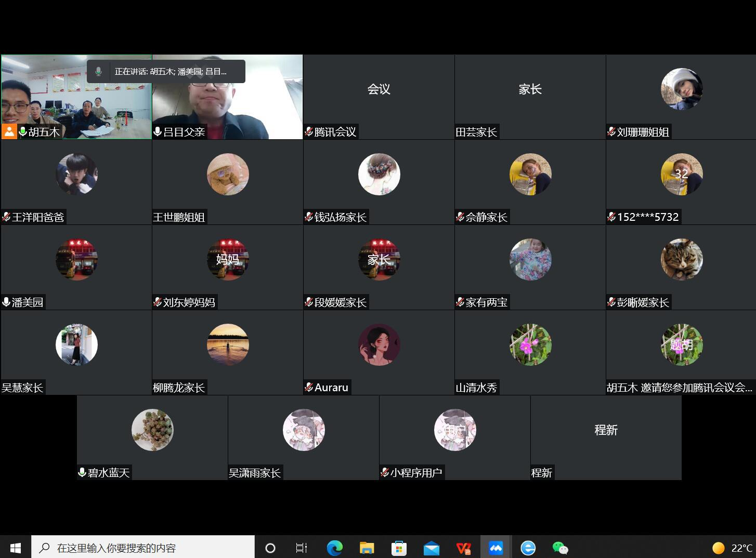Open Tencent Meeting from the taskbar

[496, 548]
